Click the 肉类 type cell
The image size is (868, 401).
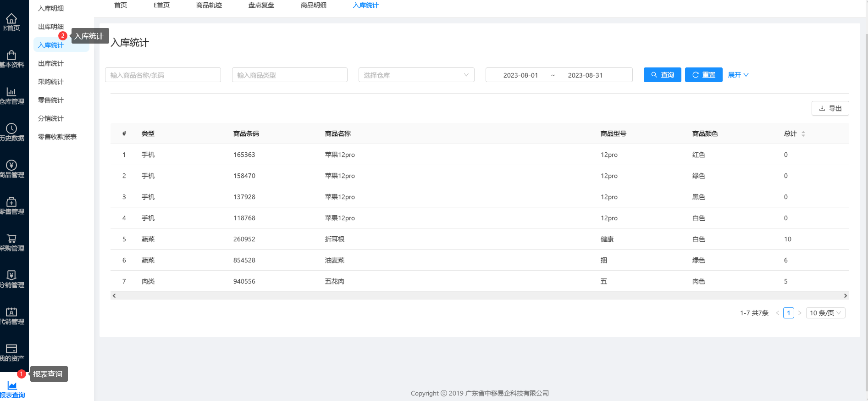pos(148,281)
